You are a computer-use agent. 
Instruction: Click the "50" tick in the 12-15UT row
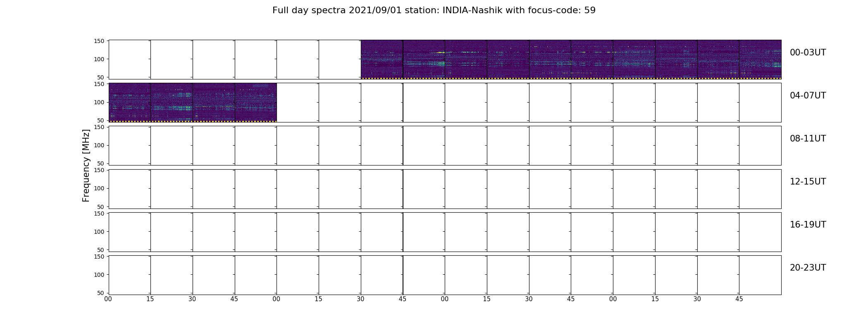point(101,206)
